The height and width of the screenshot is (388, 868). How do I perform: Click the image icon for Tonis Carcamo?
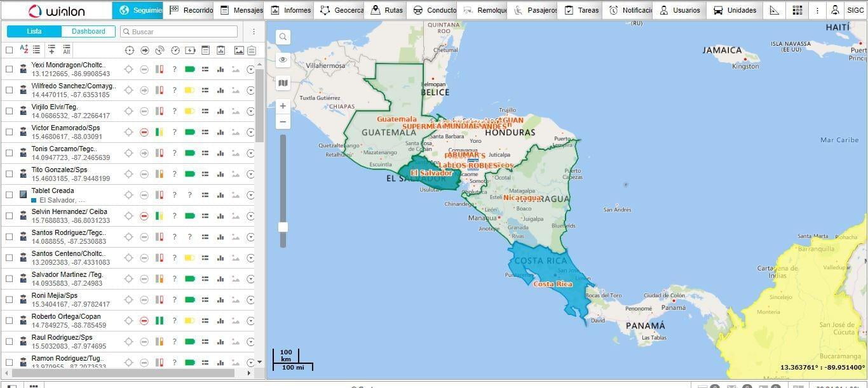tap(236, 153)
